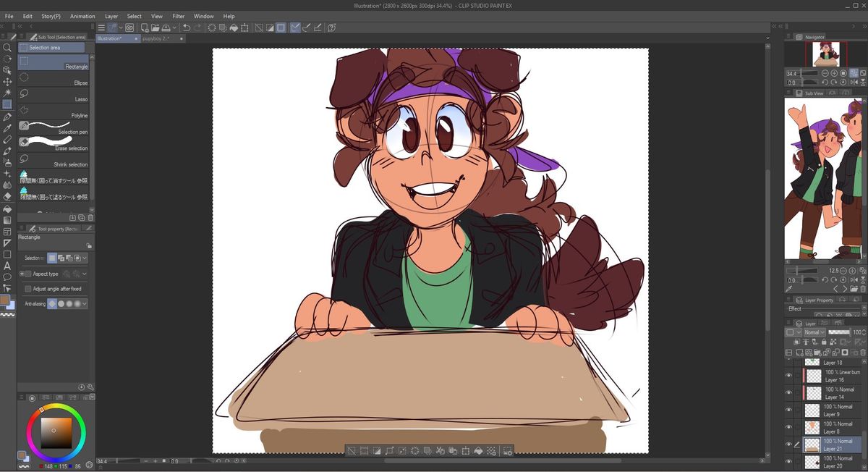868x472 pixels.
Task: Toggle Snap to ruler in command bar
Action: click(295, 28)
